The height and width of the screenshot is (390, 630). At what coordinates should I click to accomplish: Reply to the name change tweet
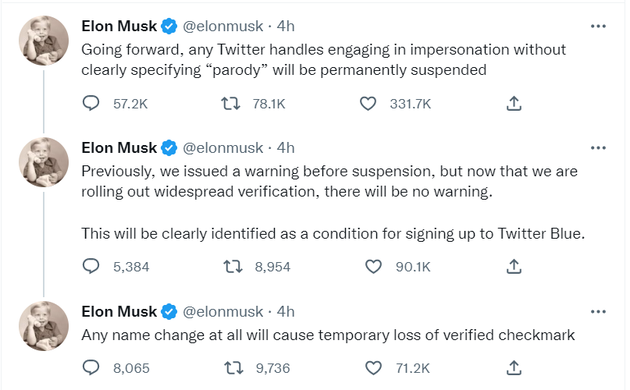91,368
